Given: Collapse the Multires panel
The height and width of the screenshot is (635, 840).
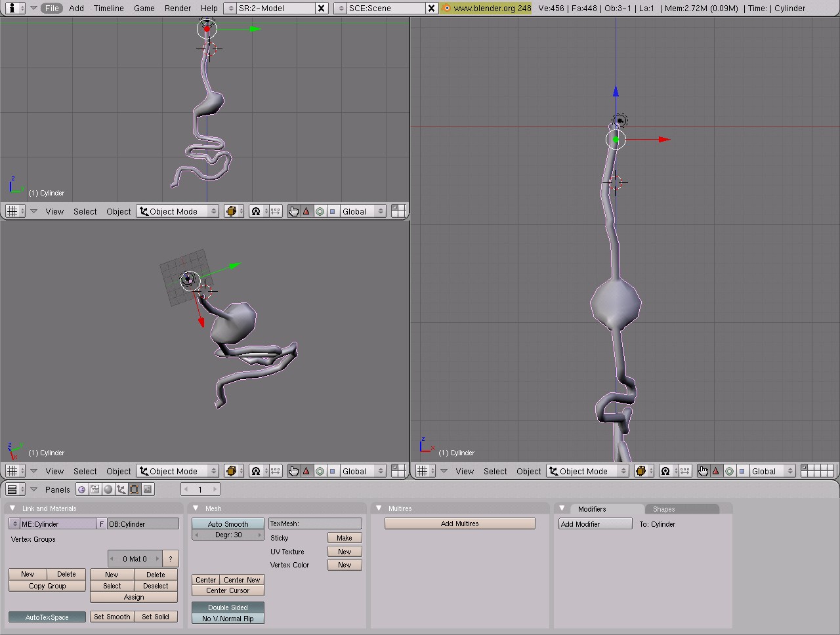Looking at the screenshot, I should coord(379,508).
